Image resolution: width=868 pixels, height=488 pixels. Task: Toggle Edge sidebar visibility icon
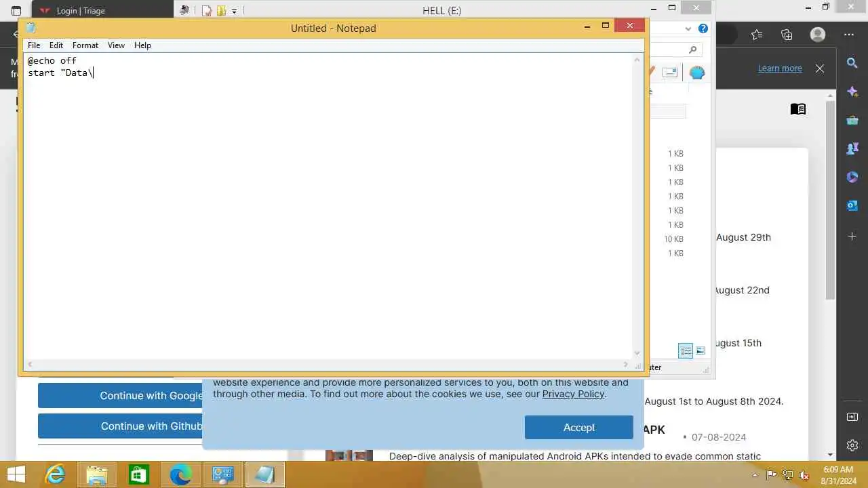coord(852,416)
